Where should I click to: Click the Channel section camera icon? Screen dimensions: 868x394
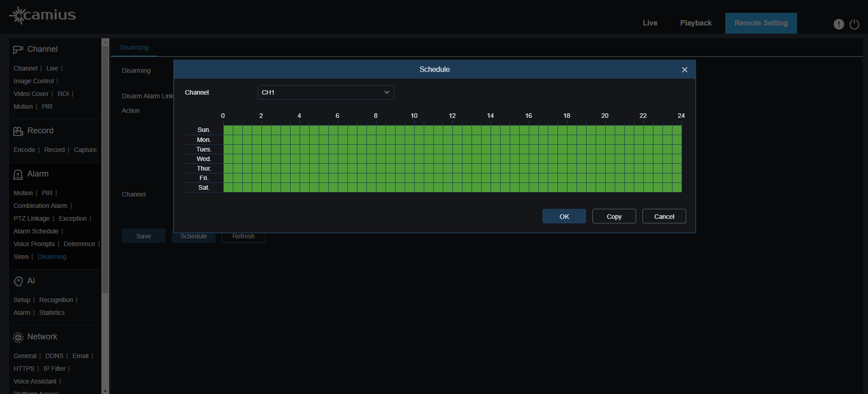tap(18, 50)
